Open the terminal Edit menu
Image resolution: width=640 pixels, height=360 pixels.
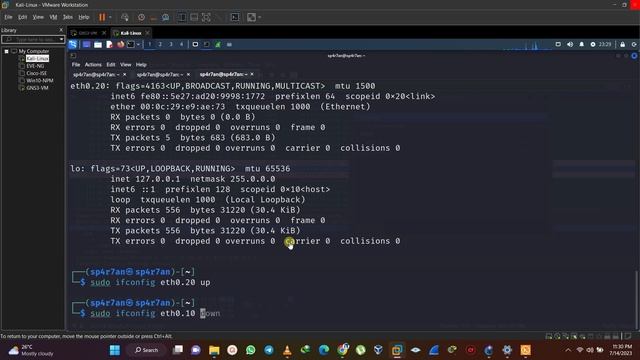[111, 64]
